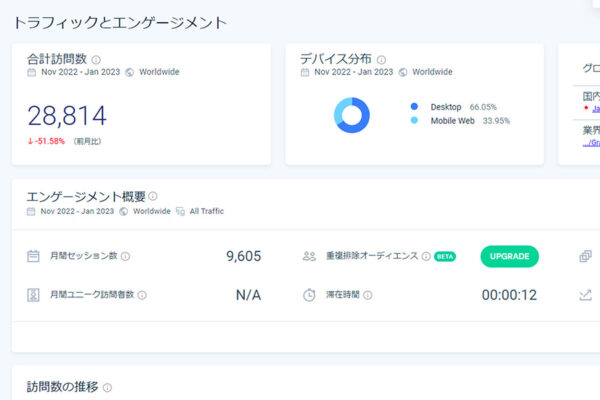Click calendar icon beside 月間セッション数
This screenshot has height=400, width=600.
(33, 256)
